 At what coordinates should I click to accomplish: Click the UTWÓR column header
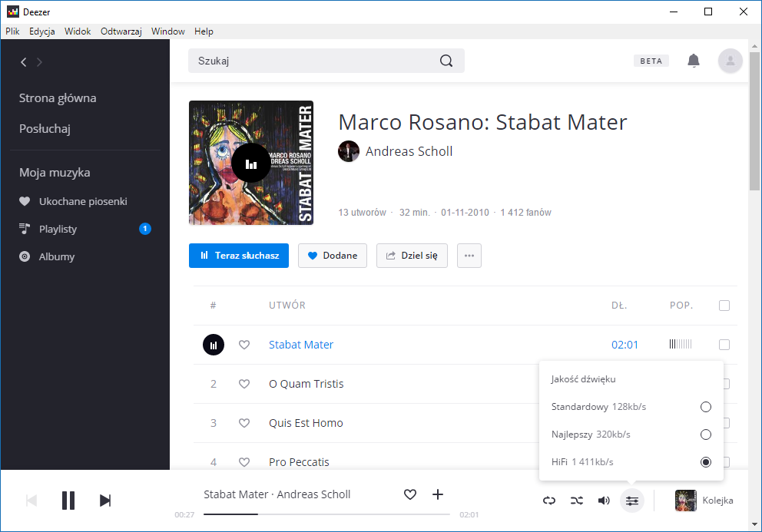(x=287, y=306)
